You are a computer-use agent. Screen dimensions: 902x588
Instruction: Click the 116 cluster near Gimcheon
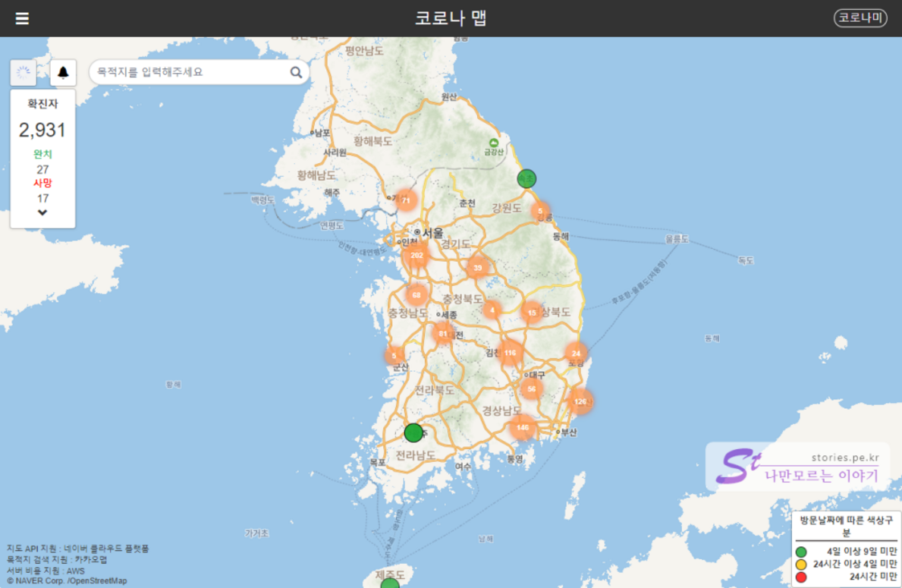pos(510,353)
